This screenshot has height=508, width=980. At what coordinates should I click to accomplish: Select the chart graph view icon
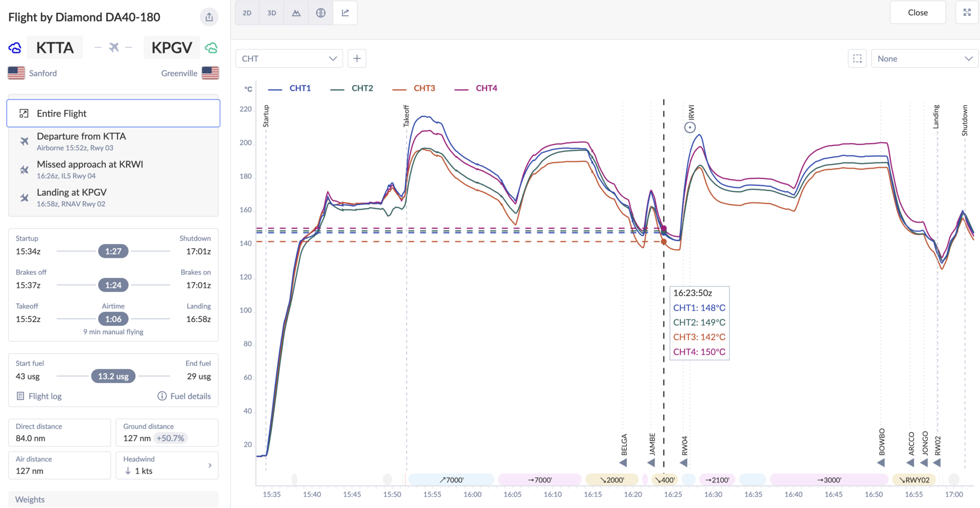point(345,13)
